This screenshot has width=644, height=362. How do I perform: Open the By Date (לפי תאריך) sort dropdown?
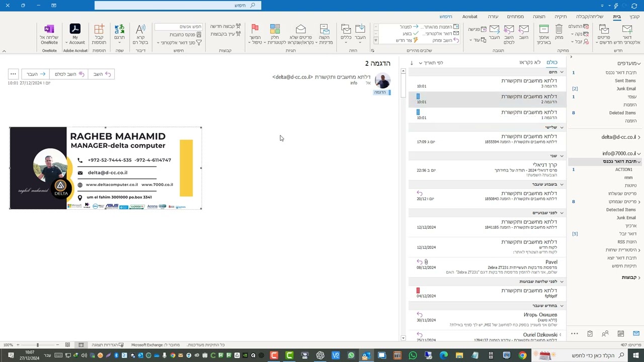[431, 63]
